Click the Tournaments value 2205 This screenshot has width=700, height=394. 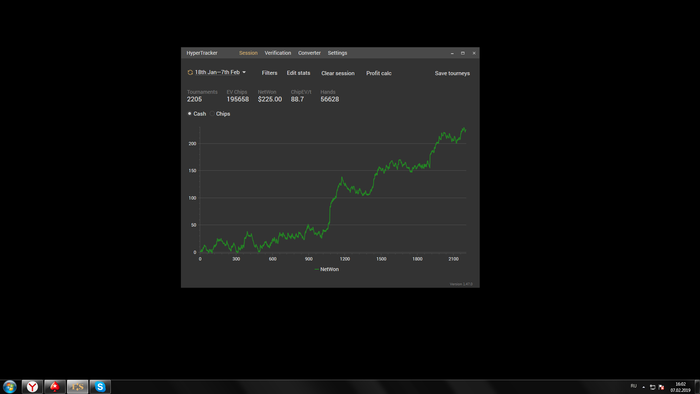pos(194,100)
